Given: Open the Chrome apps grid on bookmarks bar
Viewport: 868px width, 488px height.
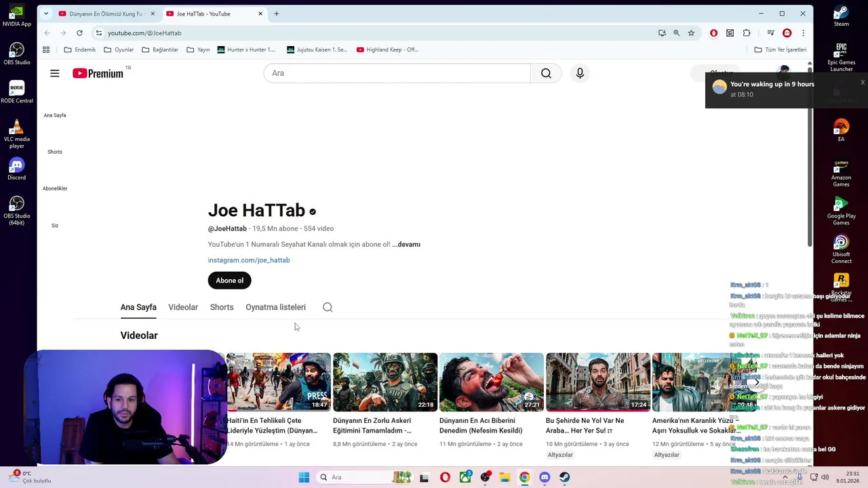Looking at the screenshot, I should 46,49.
